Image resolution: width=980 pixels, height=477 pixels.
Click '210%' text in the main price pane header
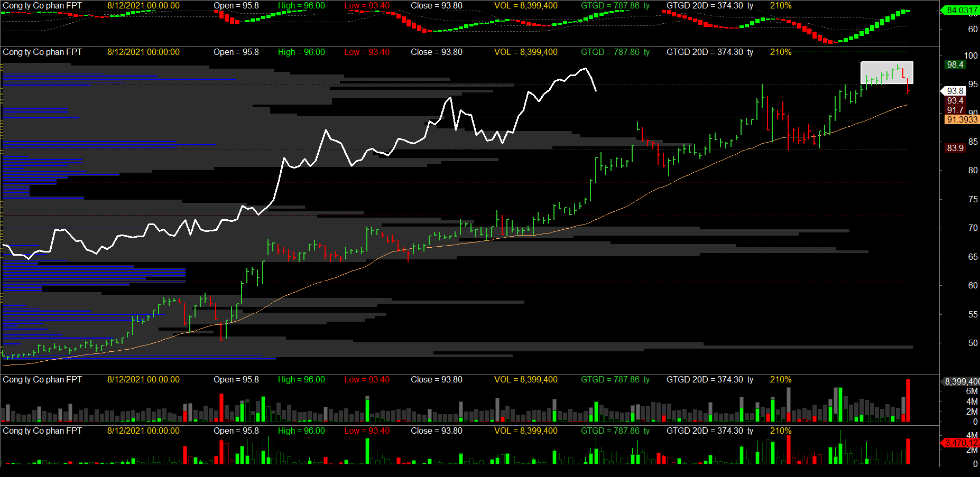tap(780, 52)
